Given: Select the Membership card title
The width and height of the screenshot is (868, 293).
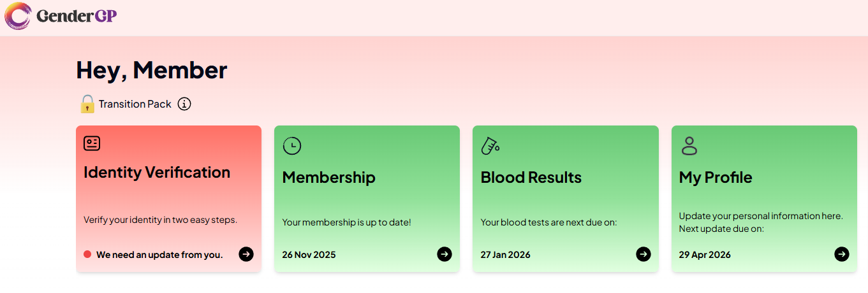Looking at the screenshot, I should (x=328, y=178).
